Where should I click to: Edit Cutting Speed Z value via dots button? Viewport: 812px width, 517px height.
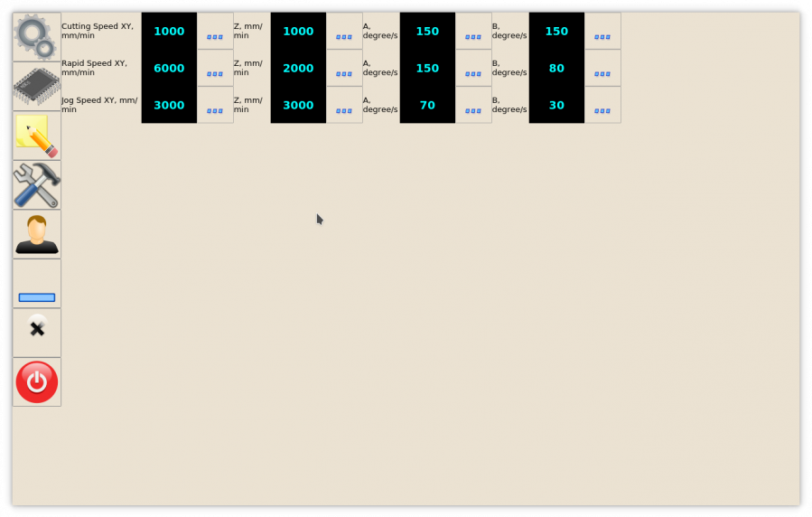pyautogui.click(x=344, y=31)
